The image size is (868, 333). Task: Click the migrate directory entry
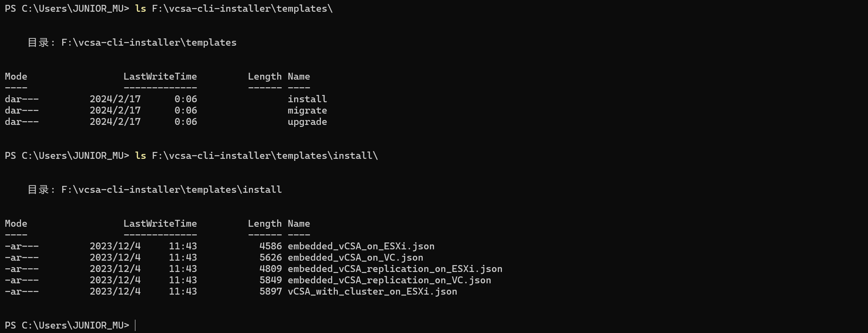(307, 110)
